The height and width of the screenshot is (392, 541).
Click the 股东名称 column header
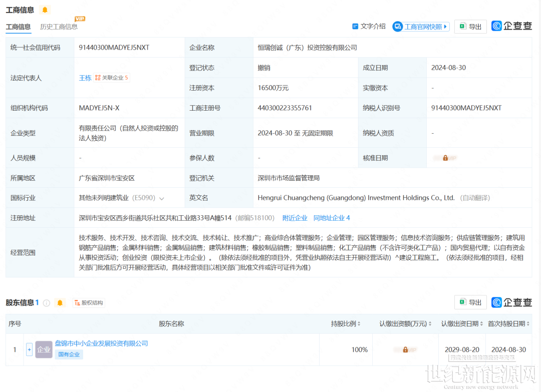[171, 324]
